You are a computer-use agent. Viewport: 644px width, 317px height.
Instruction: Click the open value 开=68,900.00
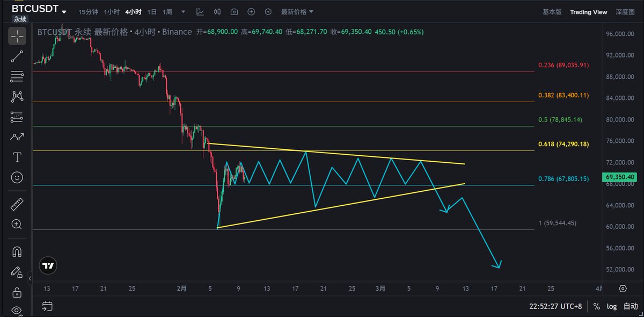pos(217,32)
